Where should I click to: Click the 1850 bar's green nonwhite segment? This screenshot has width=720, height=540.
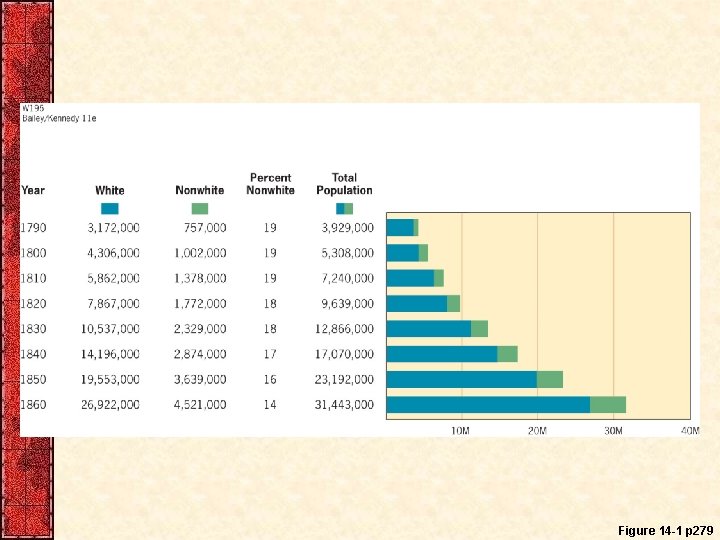click(550, 380)
